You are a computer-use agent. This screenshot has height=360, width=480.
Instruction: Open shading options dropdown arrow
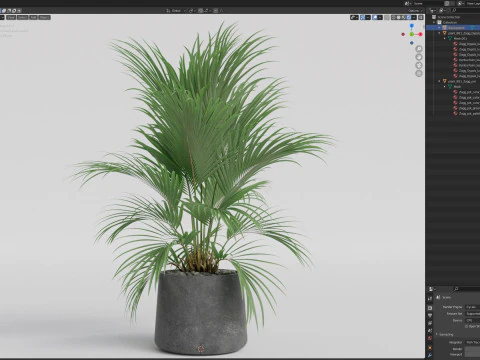pos(414,17)
